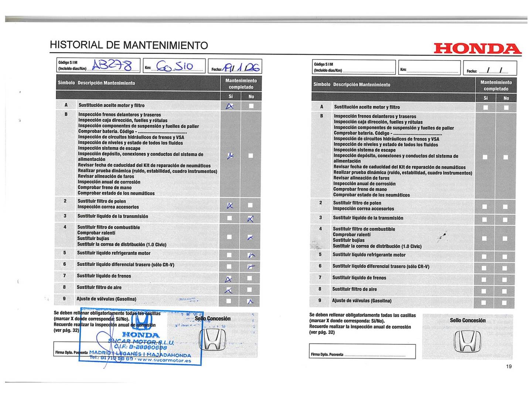This screenshot has height=399, width=532.
Task: Click the 'Mantenimiento completado' header on the left page
Action: coord(241,84)
